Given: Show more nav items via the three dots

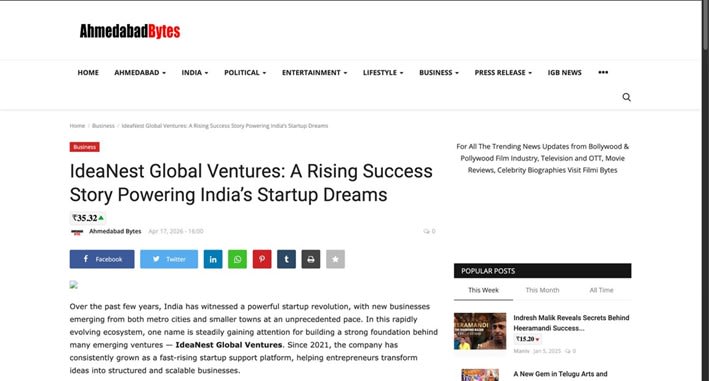Looking at the screenshot, I should click(x=603, y=72).
